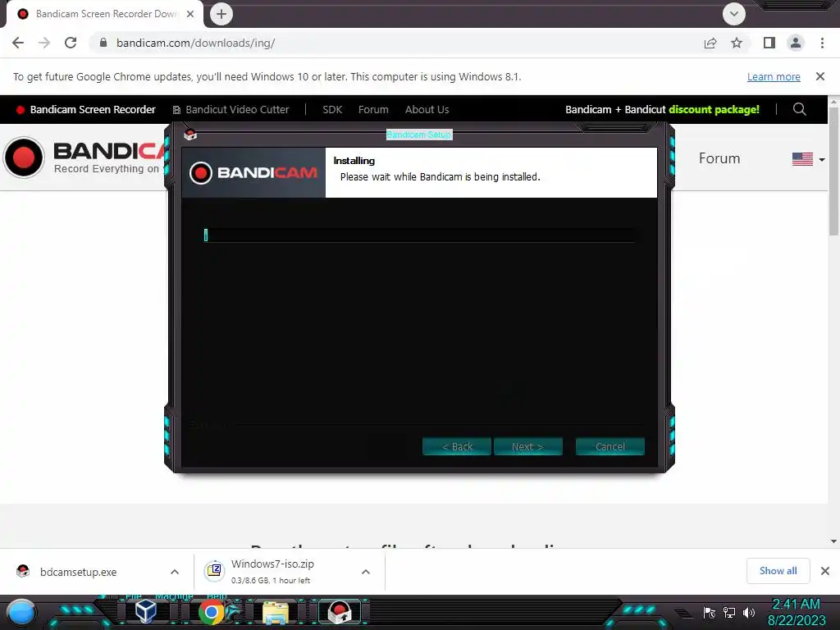Expand options for bdcamsetup.exe download

point(175,572)
